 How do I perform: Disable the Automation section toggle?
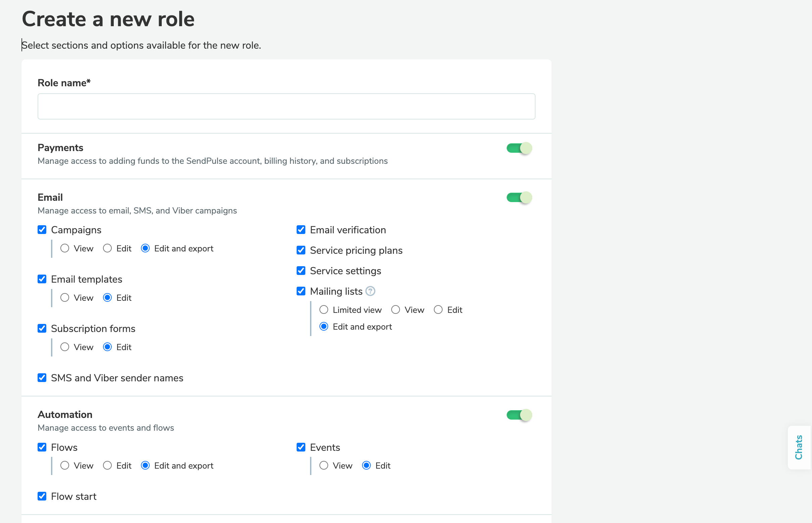(518, 415)
